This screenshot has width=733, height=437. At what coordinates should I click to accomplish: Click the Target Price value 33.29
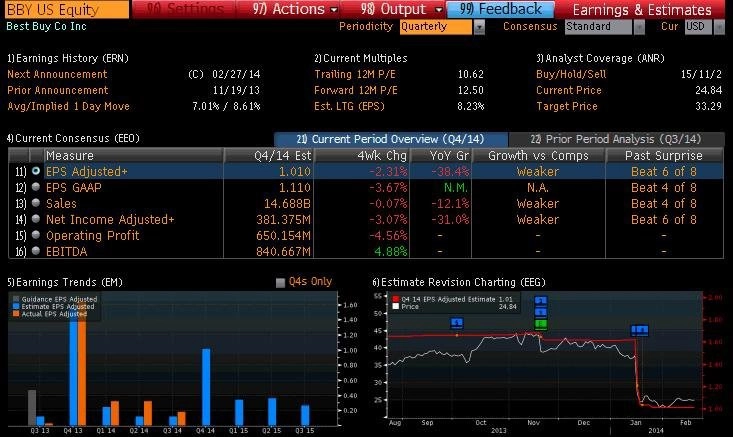click(708, 106)
